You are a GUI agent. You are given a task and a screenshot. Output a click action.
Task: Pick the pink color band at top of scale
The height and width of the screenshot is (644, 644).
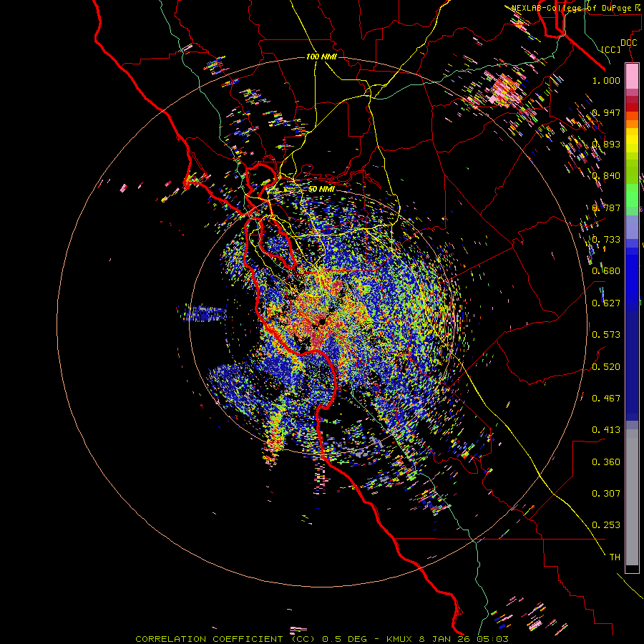point(632,76)
